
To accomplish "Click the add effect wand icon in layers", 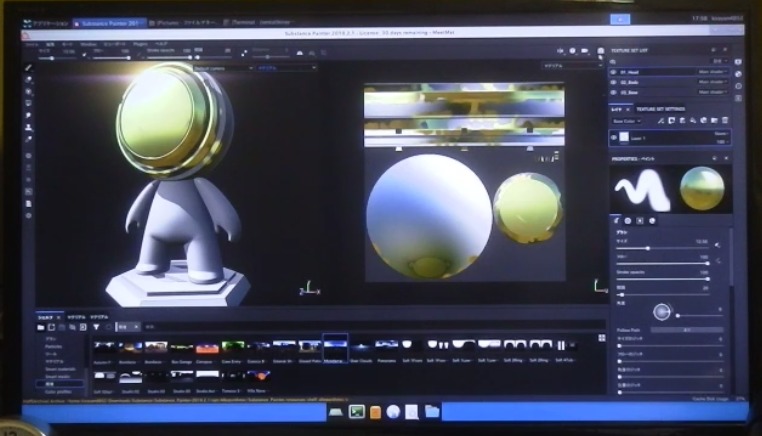I will click(x=661, y=121).
